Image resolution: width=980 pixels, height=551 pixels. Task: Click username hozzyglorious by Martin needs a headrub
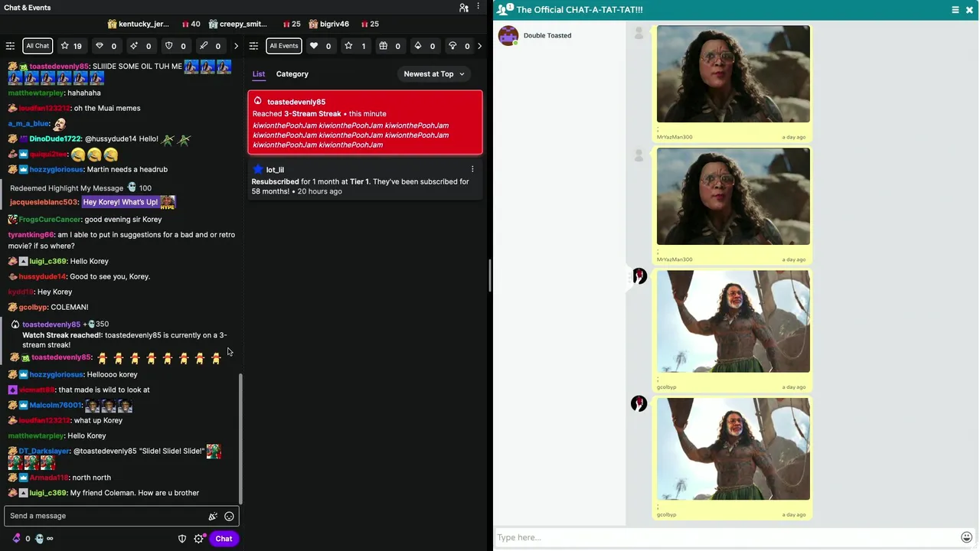point(57,169)
